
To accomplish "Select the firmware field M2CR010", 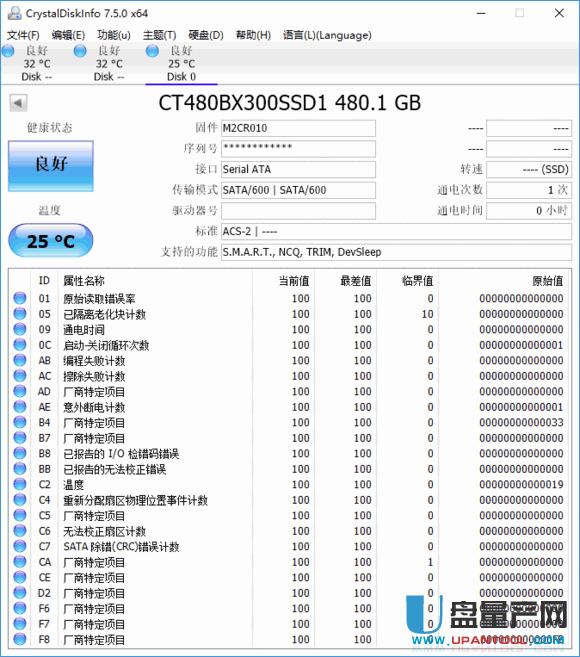I will pyautogui.click(x=298, y=128).
